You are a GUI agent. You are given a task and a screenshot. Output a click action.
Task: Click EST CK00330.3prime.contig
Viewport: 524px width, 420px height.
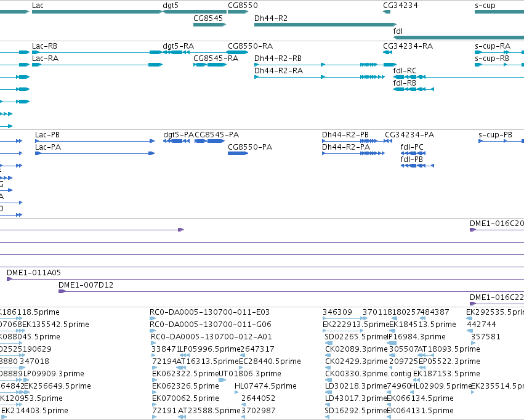click(x=368, y=374)
